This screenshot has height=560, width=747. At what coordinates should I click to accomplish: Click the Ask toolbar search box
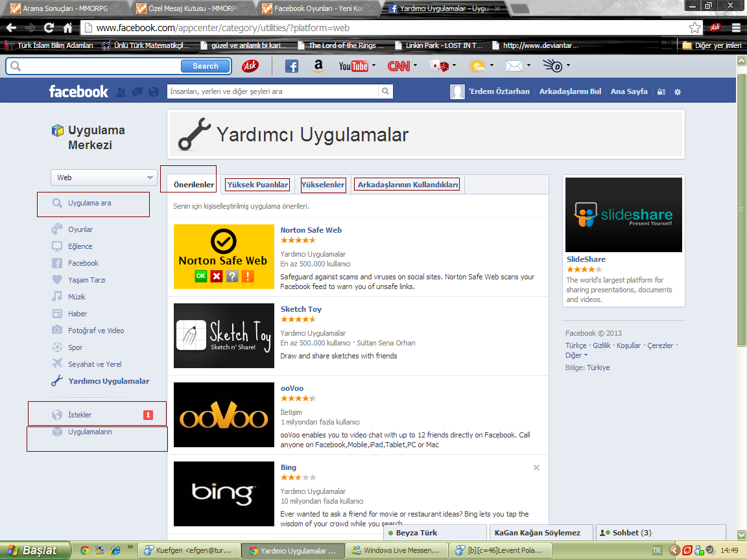point(100,66)
